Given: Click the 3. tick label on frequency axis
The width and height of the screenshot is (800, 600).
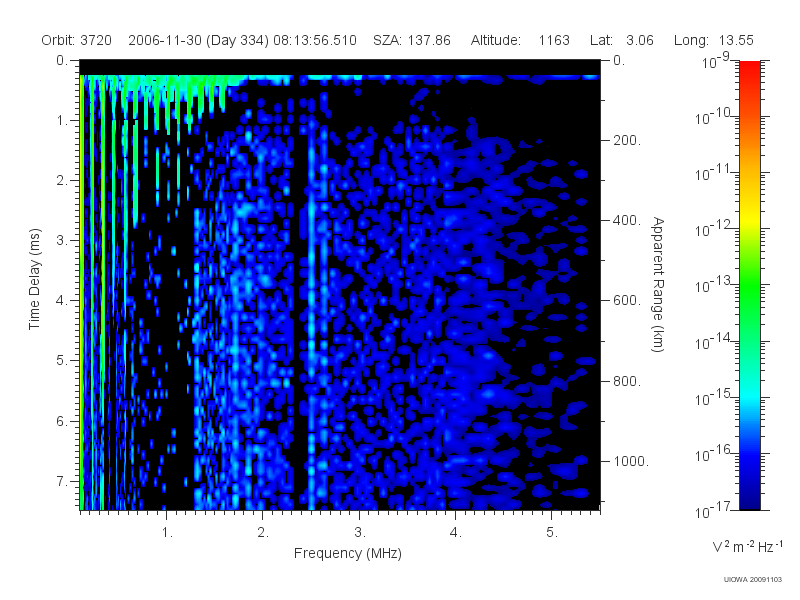Looking at the screenshot, I should pos(360,533).
